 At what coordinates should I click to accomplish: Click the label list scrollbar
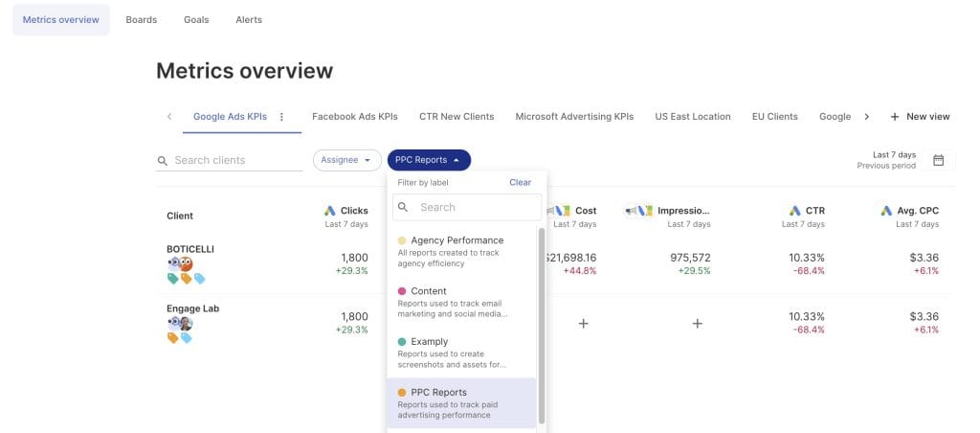coord(542,326)
